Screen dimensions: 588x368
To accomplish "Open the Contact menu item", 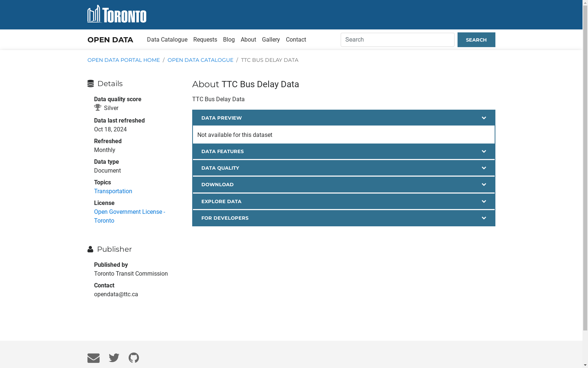I will 296,40.
